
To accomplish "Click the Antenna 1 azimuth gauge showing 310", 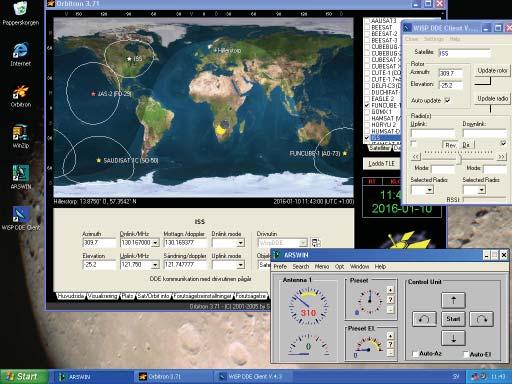I will (x=308, y=307).
